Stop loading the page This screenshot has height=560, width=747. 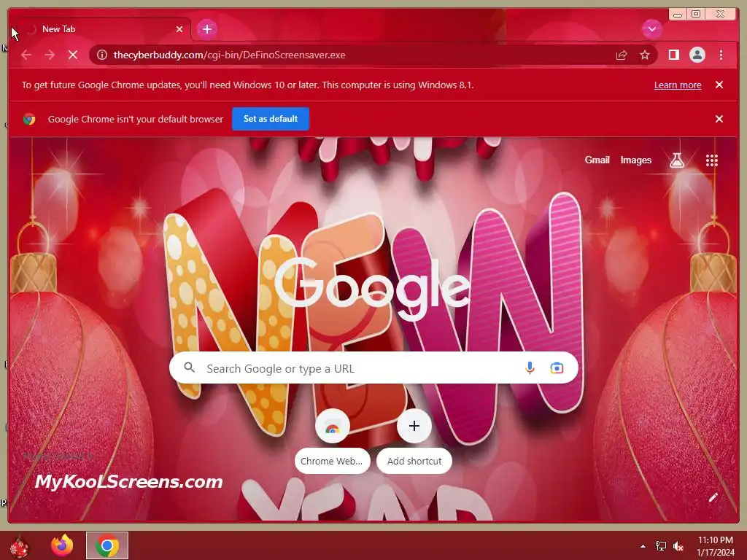click(73, 55)
